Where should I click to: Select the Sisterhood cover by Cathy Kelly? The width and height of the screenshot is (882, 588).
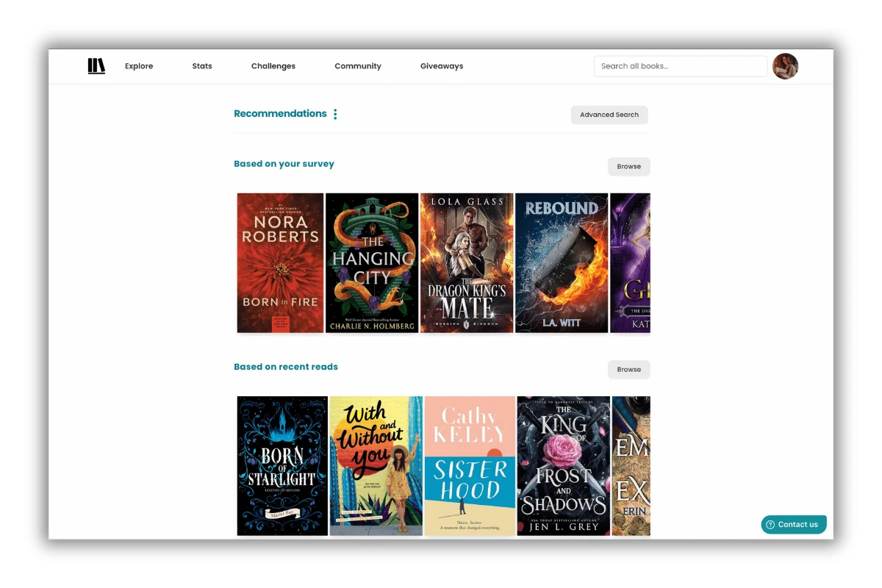469,465
